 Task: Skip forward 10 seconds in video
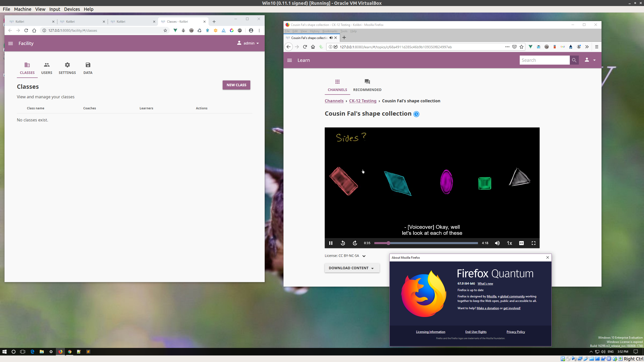[x=355, y=243]
